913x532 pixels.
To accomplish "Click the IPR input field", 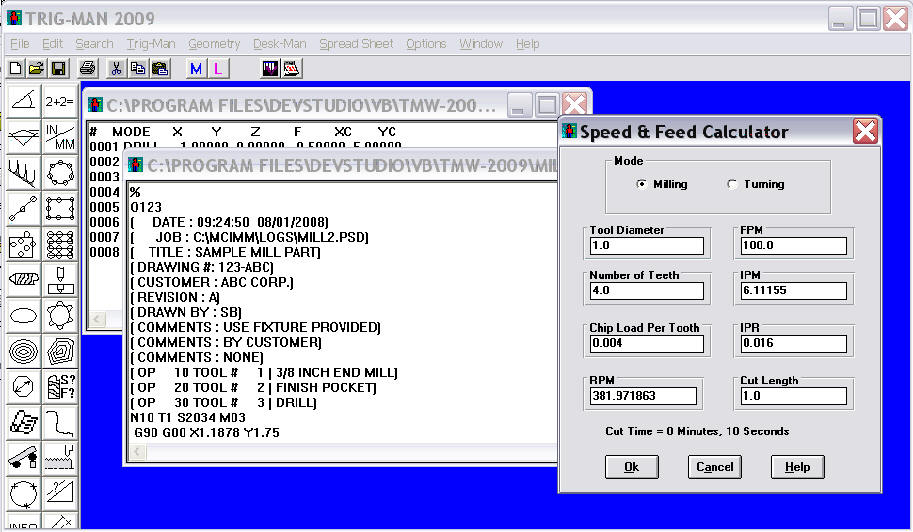I will point(794,343).
